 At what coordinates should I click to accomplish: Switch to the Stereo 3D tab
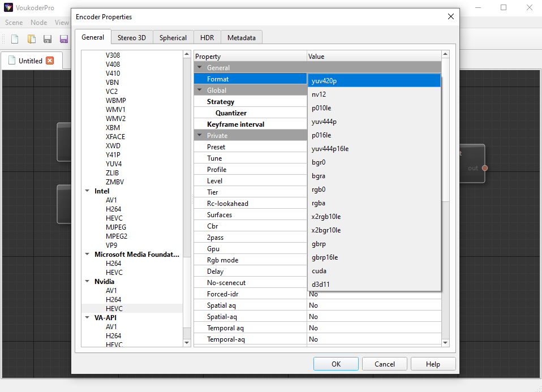(131, 38)
